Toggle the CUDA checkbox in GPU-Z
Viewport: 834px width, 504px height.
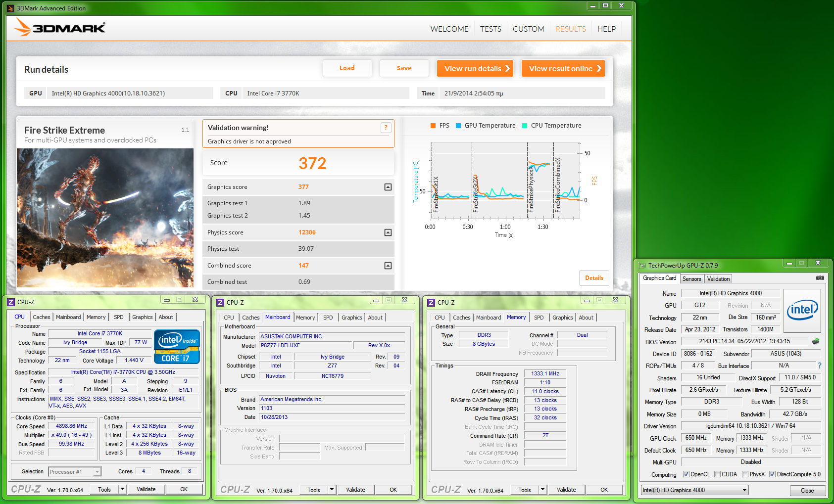[x=717, y=474]
